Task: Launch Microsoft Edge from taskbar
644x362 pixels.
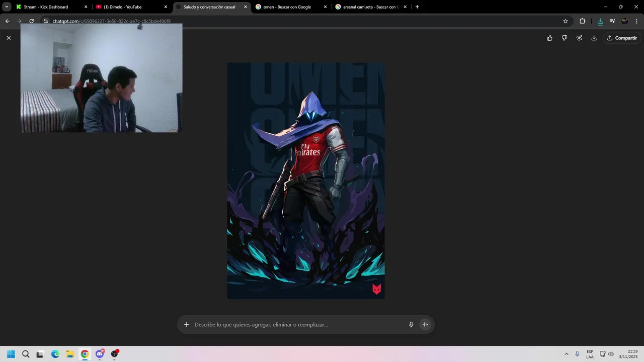Action: (x=55, y=354)
